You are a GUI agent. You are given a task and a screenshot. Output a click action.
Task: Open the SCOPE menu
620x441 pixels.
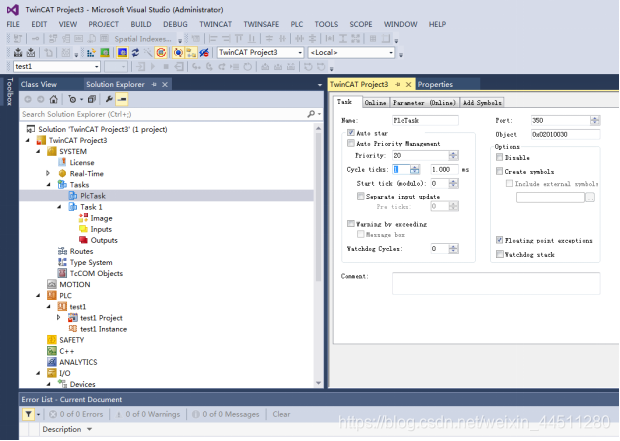[x=361, y=24]
